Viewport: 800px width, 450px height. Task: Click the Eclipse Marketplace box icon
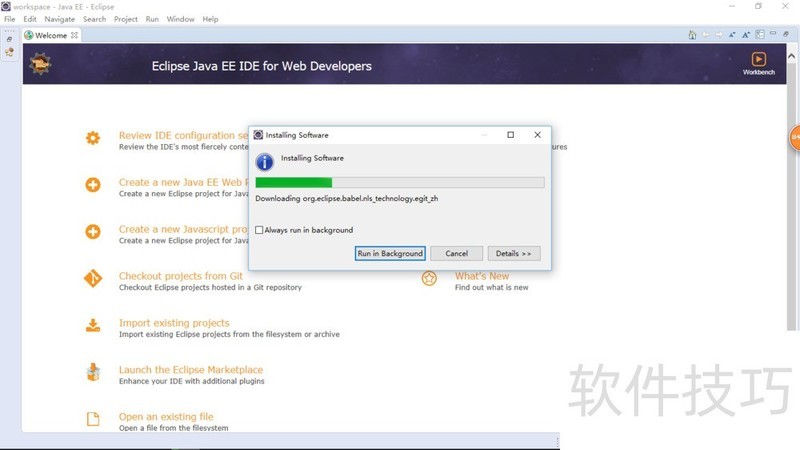coord(93,372)
